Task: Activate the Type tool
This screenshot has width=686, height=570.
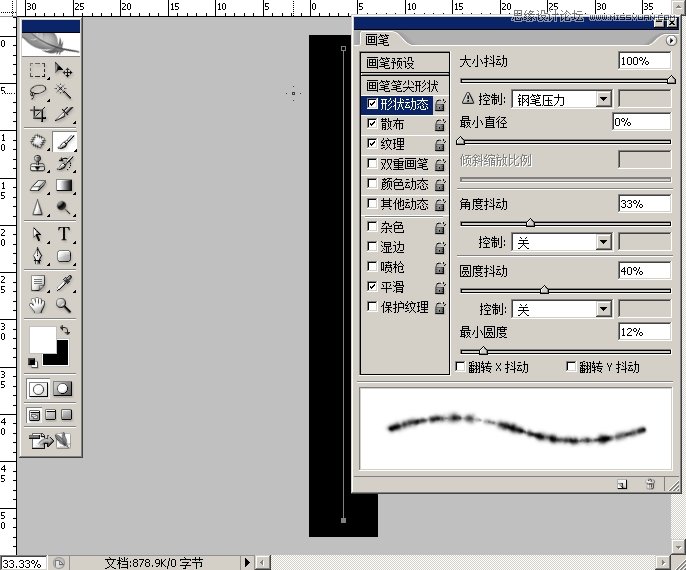Action: 65,233
